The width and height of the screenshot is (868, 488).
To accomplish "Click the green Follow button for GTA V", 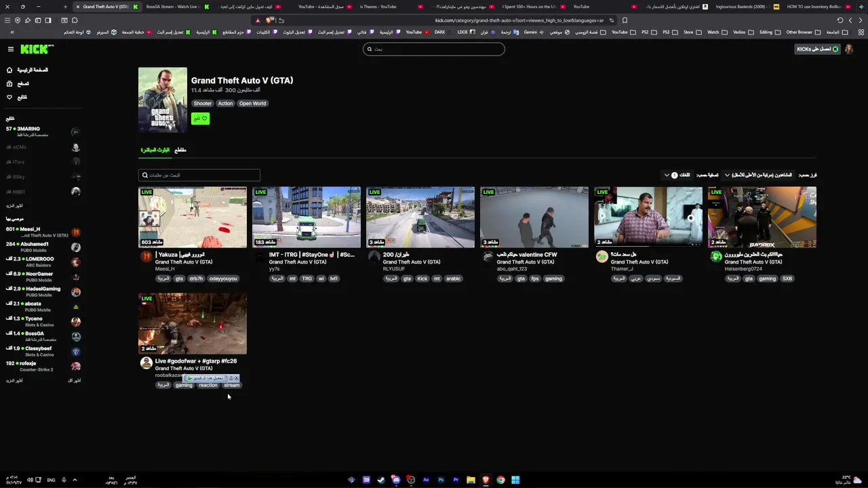I will point(200,119).
